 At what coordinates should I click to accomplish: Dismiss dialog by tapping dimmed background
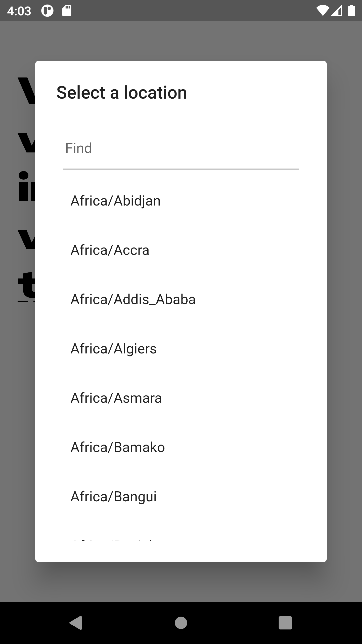[181, 581]
